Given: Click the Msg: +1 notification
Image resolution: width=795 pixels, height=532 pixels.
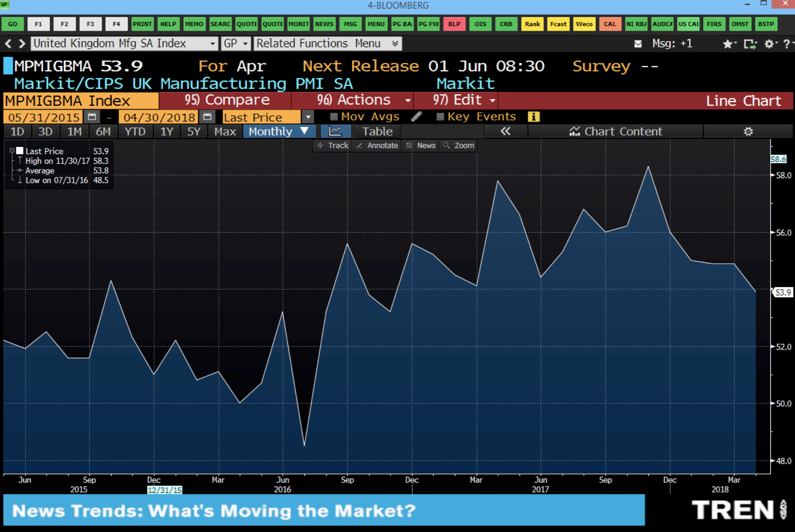Looking at the screenshot, I should point(672,44).
